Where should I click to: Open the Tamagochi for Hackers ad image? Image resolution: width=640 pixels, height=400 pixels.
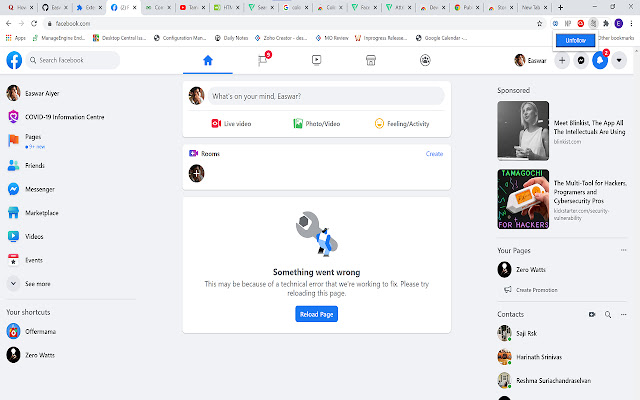523,199
